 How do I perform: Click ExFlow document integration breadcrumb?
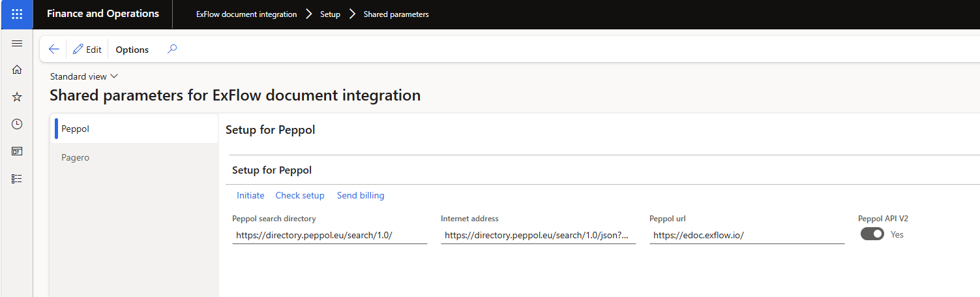coord(246,14)
